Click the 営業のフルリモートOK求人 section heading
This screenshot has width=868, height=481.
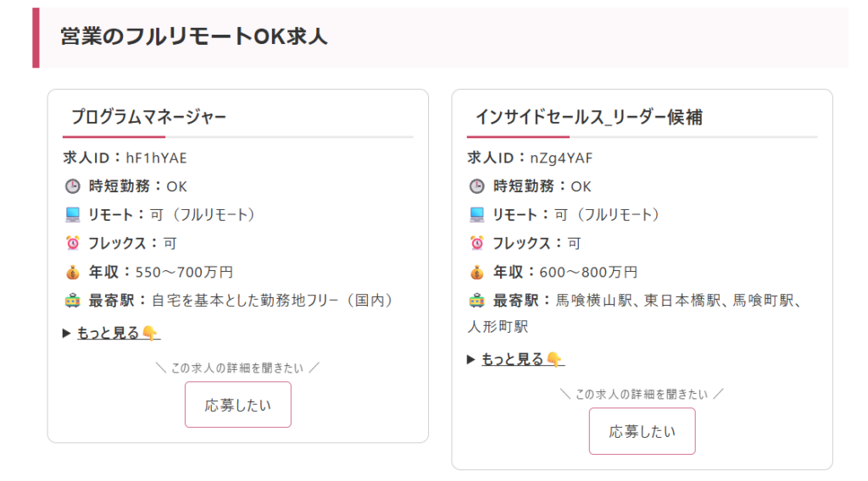194,36
